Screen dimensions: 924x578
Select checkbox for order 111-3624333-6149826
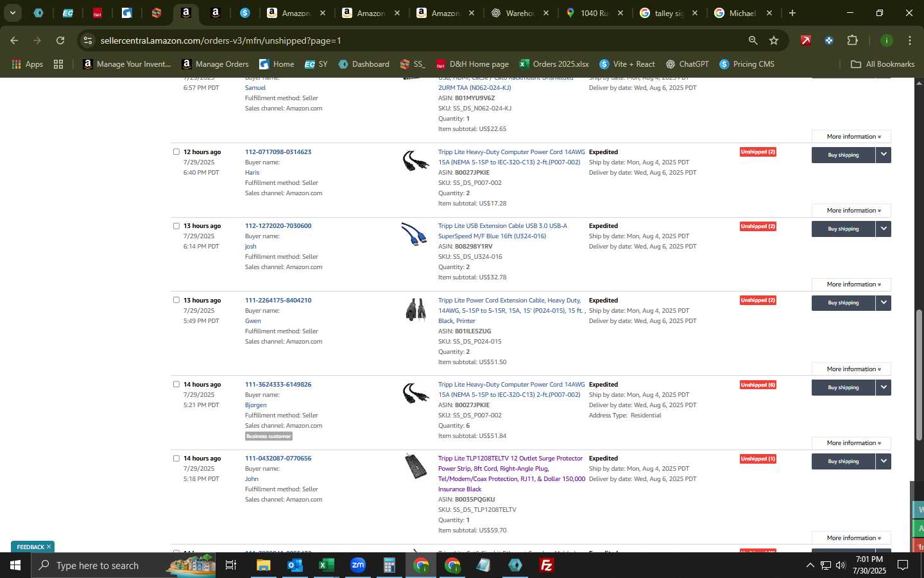(176, 384)
